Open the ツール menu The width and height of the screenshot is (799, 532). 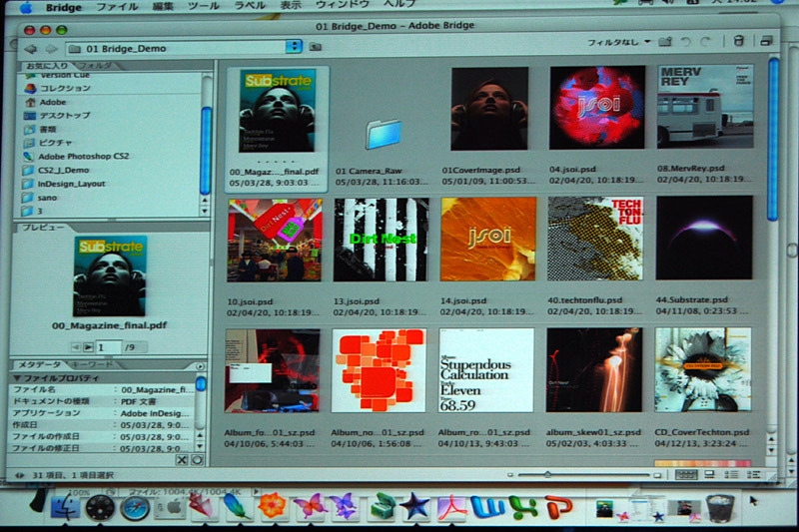pos(204,6)
